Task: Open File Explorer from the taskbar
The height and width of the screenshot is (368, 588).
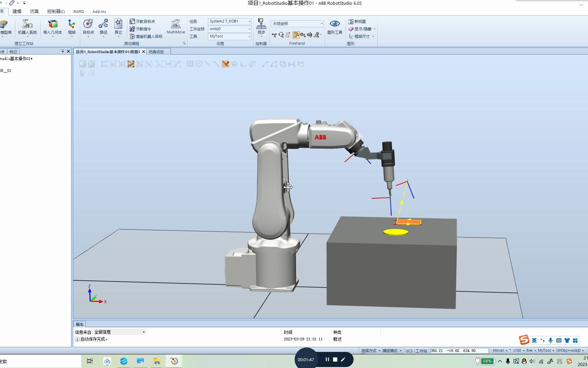Action: pos(157,361)
